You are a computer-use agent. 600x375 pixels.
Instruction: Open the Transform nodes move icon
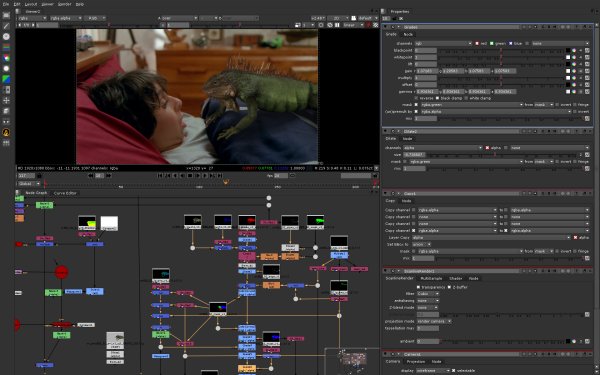(x=6, y=100)
